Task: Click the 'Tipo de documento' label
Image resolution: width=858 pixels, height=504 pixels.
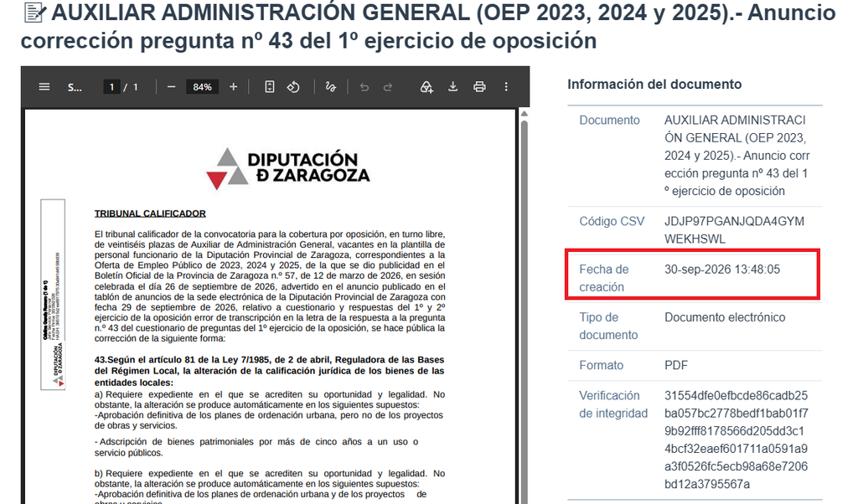Action: click(x=608, y=327)
